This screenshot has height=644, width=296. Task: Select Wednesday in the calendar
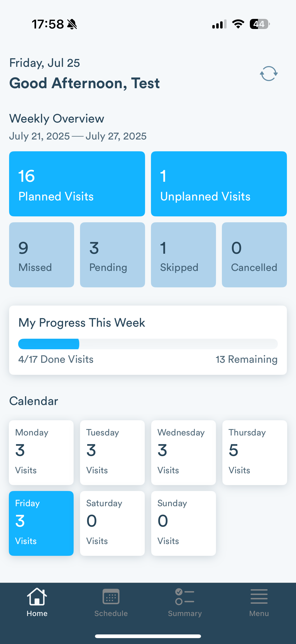point(183,452)
